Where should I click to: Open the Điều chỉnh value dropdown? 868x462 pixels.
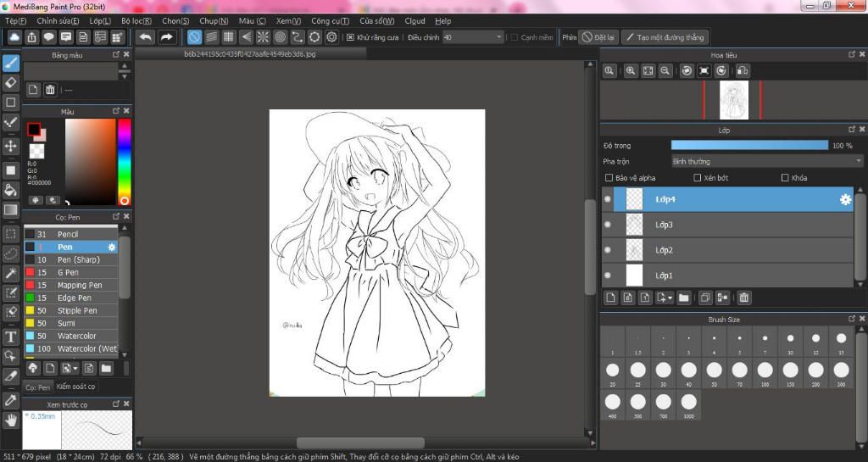[x=473, y=37]
